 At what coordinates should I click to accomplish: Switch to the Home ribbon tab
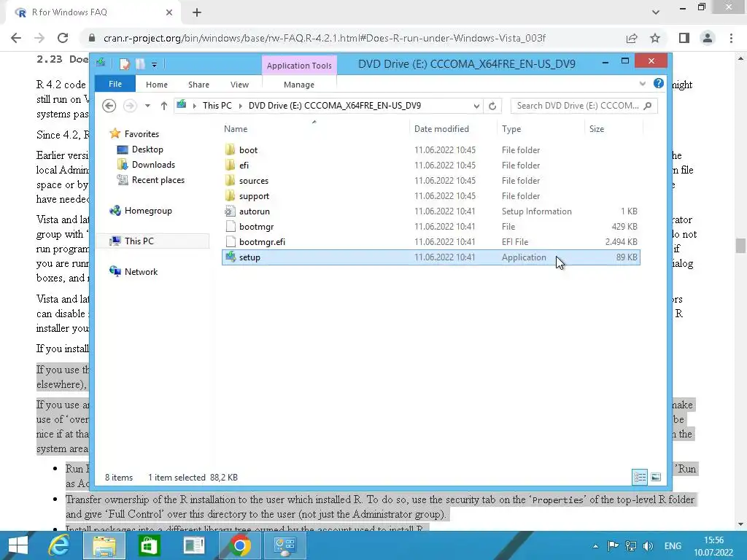[x=157, y=85]
